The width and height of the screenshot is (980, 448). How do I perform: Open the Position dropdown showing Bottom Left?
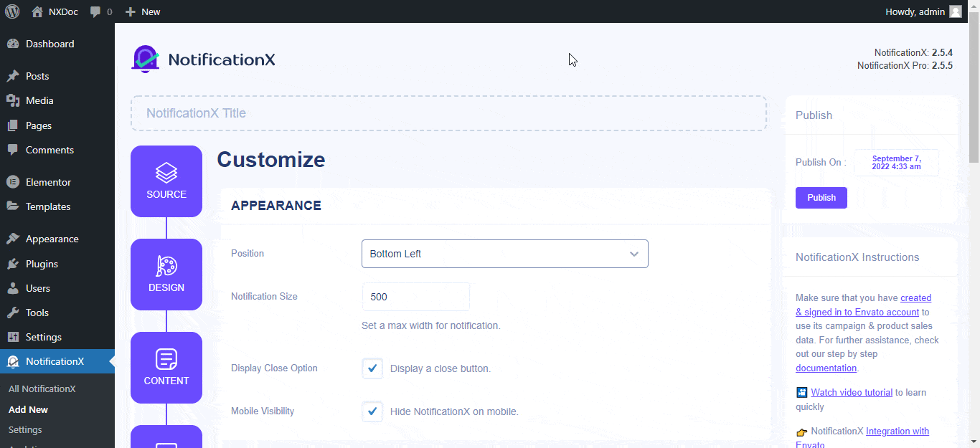coord(505,254)
